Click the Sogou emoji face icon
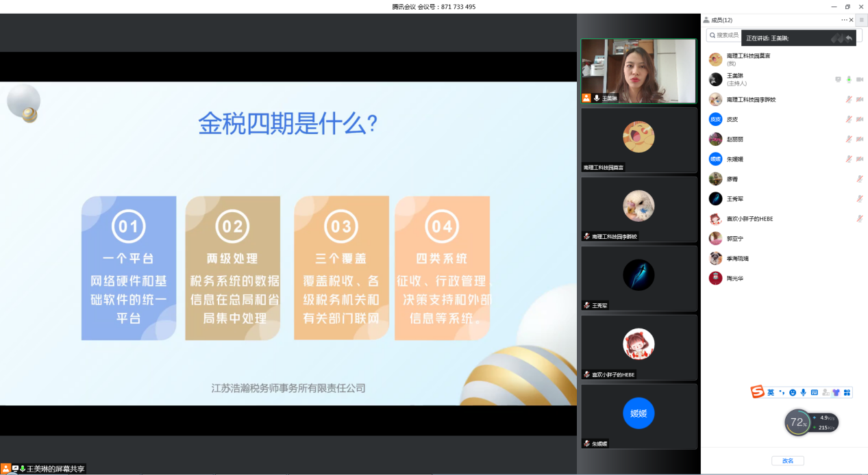This screenshot has width=868, height=475. tap(793, 393)
